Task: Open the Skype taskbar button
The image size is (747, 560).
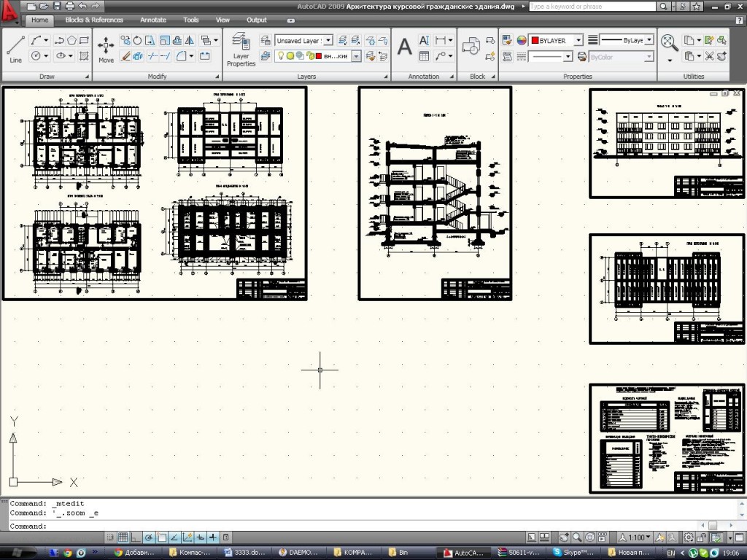Action: tap(574, 553)
